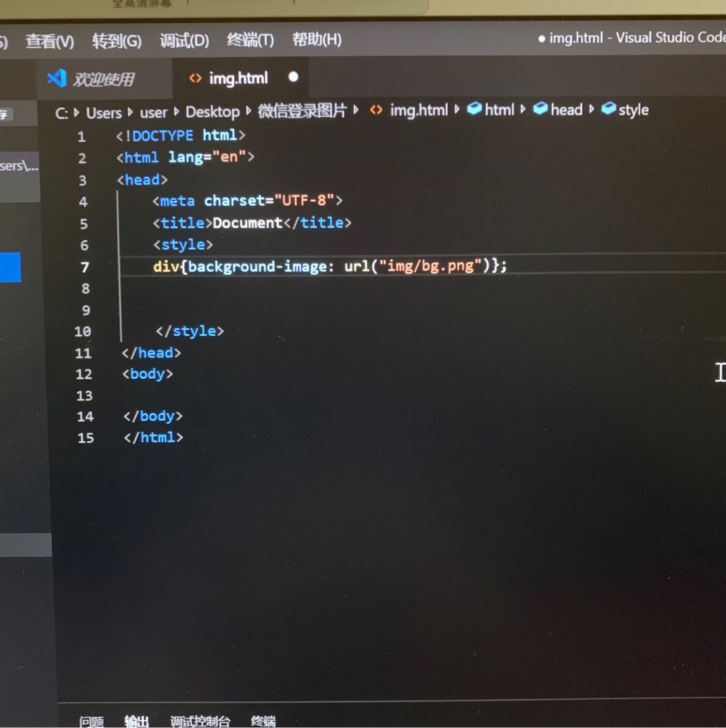Click the HTML file icon on img.html tab
The width and height of the screenshot is (726, 728).
(195, 78)
